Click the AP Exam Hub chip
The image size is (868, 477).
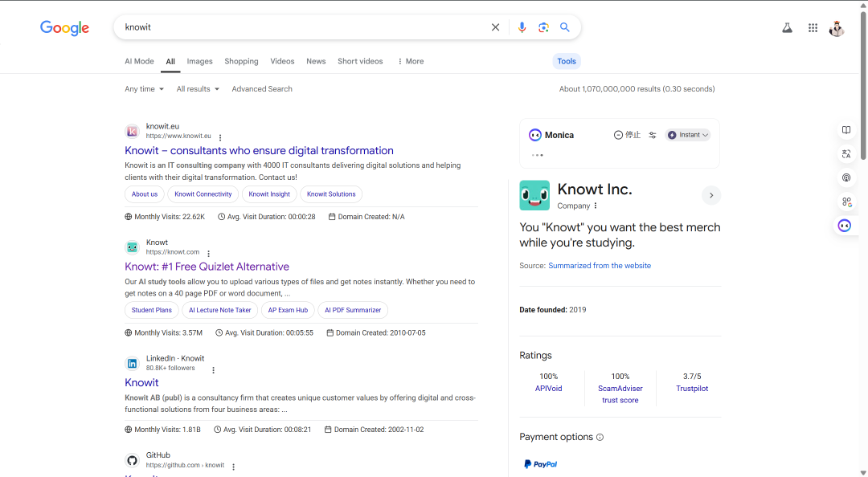click(x=288, y=311)
